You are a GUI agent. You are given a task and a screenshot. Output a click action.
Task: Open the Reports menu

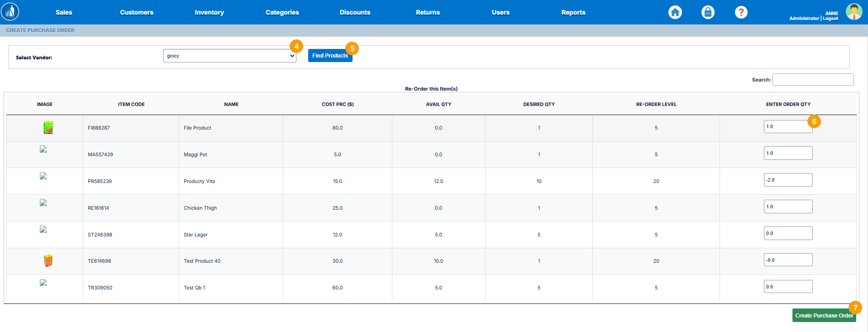coord(573,12)
